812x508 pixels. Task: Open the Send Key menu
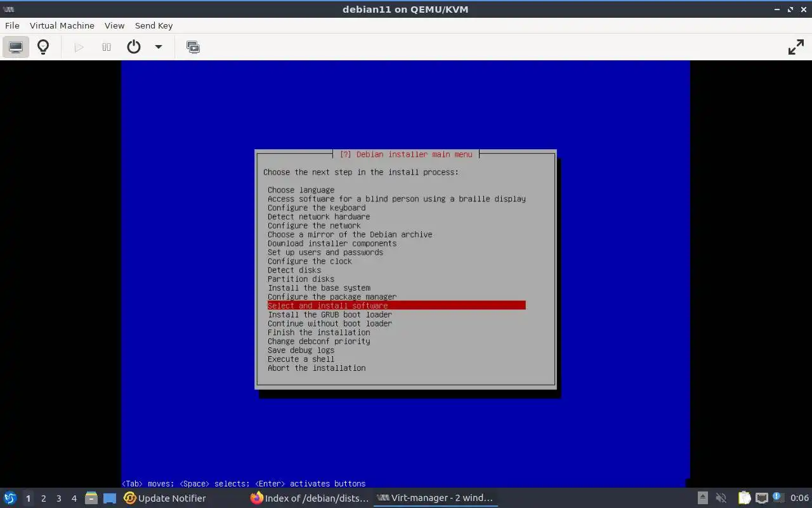pos(154,25)
